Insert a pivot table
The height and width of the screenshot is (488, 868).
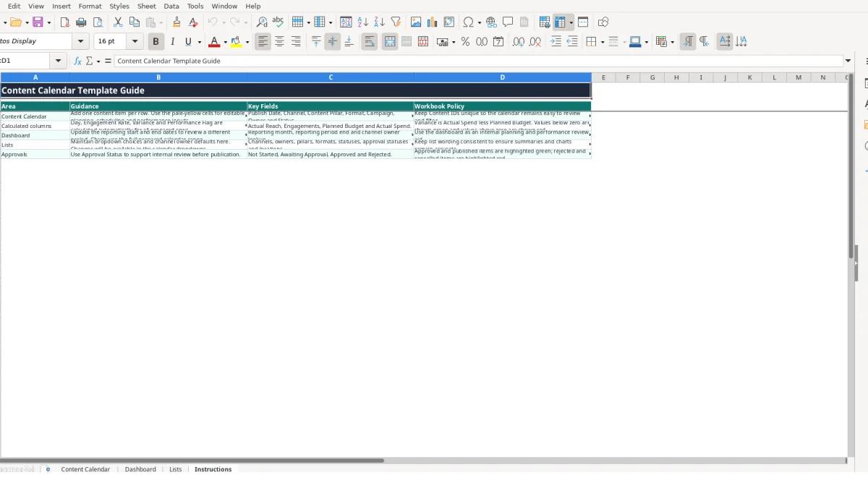tap(449, 22)
